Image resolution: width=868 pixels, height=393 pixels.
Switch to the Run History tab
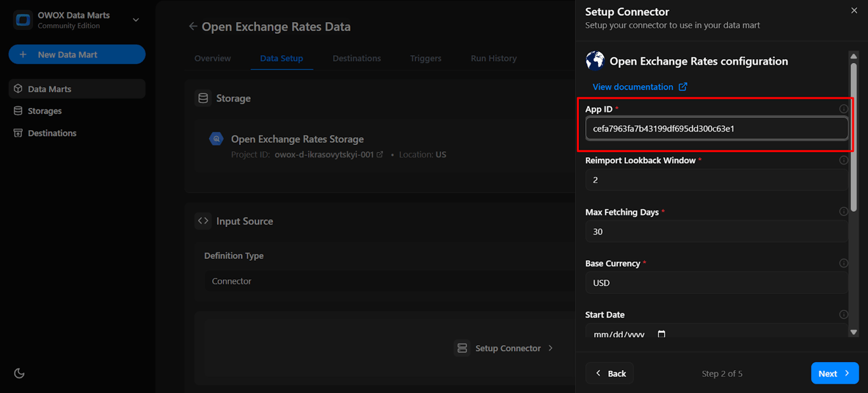(494, 58)
